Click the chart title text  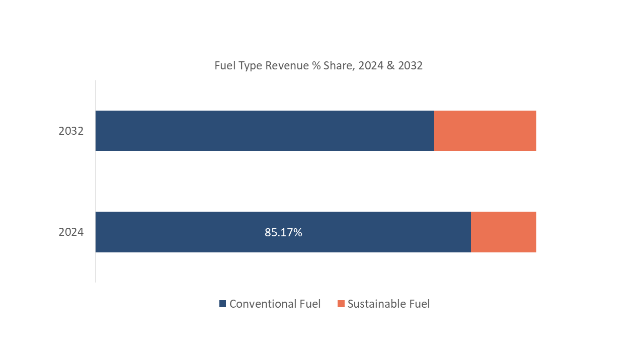(x=318, y=65)
